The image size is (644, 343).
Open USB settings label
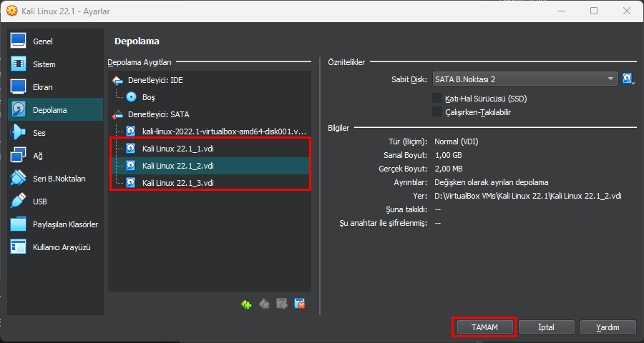40,202
